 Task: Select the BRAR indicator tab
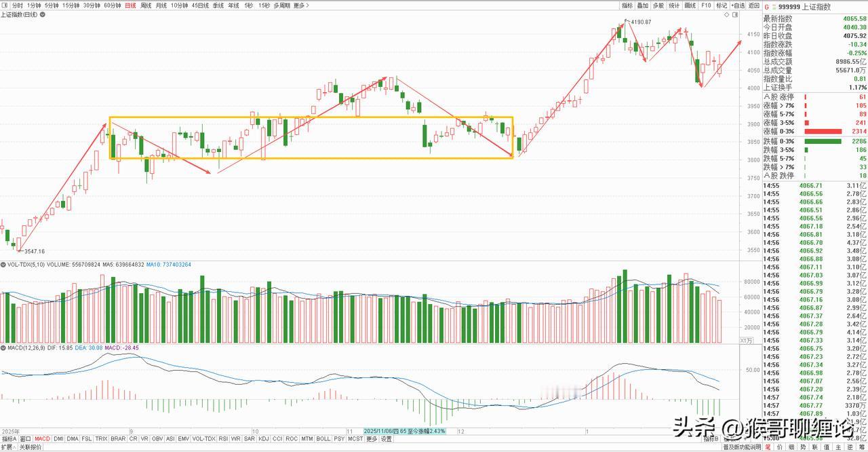tap(118, 439)
